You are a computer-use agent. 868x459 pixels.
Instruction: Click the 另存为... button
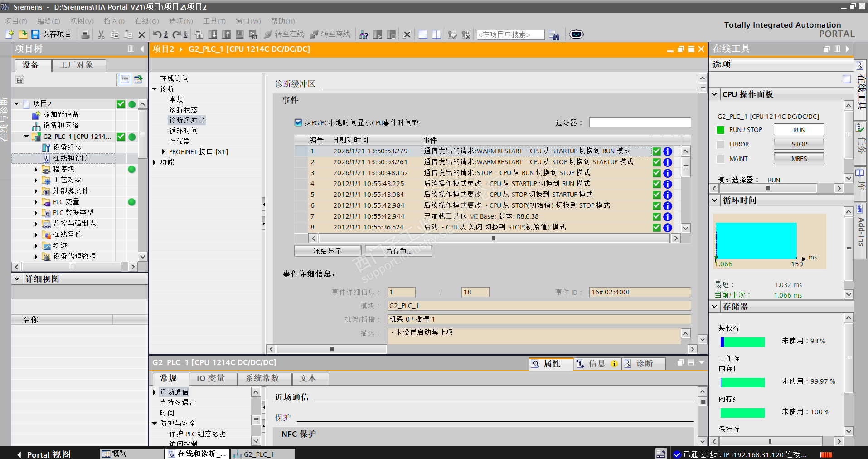tap(398, 251)
